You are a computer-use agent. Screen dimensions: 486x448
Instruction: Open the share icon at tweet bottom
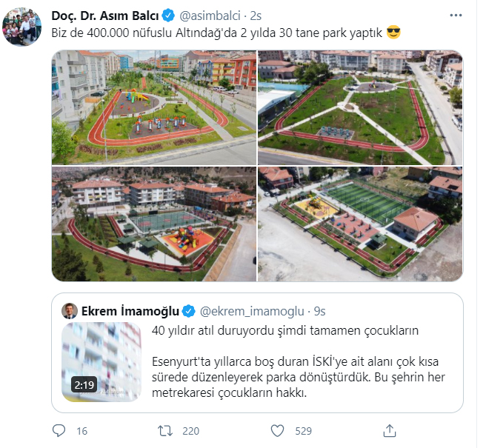point(390,431)
